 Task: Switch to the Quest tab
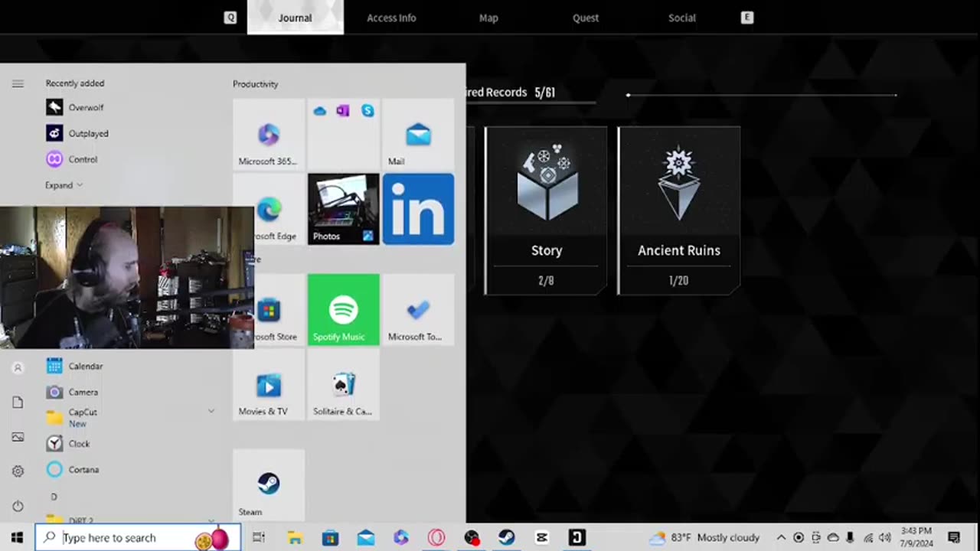(586, 18)
